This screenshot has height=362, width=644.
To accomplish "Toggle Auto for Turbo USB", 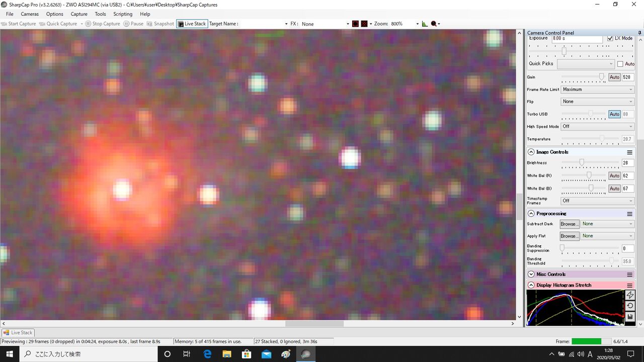I will coord(614,114).
